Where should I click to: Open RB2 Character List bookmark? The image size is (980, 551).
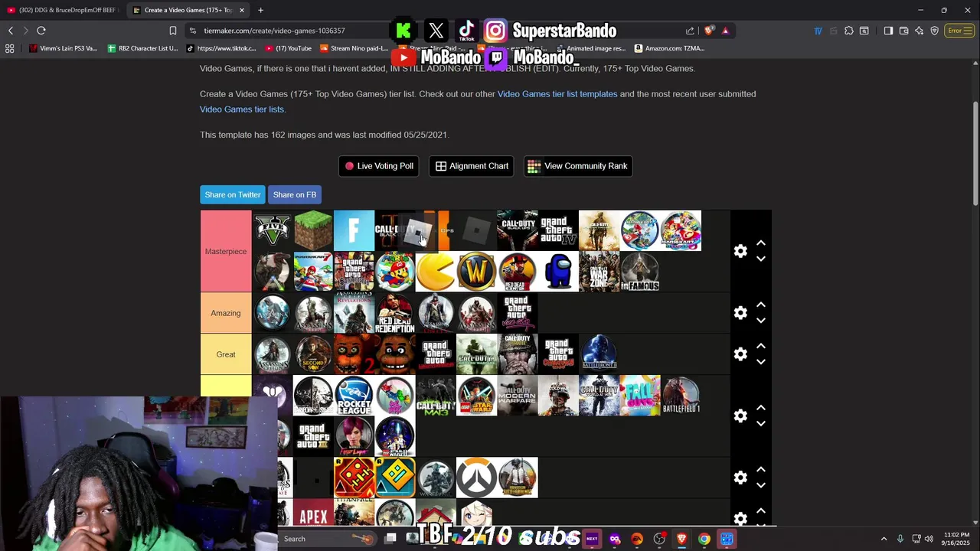142,48
